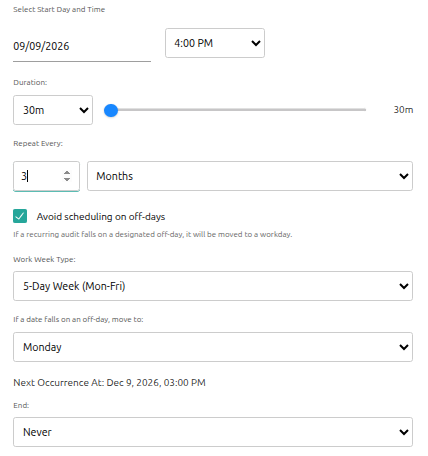Open the Months repeat unit dropdown
The height and width of the screenshot is (456, 428).
click(x=250, y=176)
